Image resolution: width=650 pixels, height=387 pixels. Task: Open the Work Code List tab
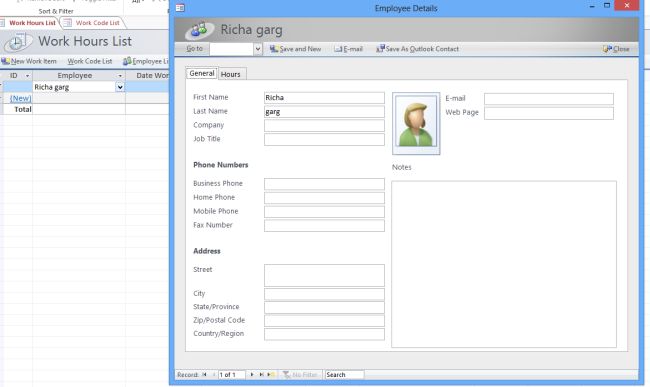click(x=93, y=23)
